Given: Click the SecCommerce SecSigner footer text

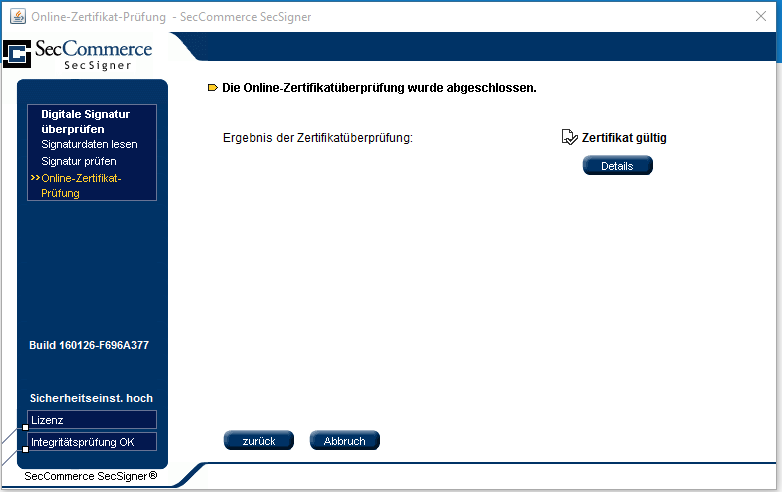Looking at the screenshot, I should pyautogui.click(x=91, y=476).
